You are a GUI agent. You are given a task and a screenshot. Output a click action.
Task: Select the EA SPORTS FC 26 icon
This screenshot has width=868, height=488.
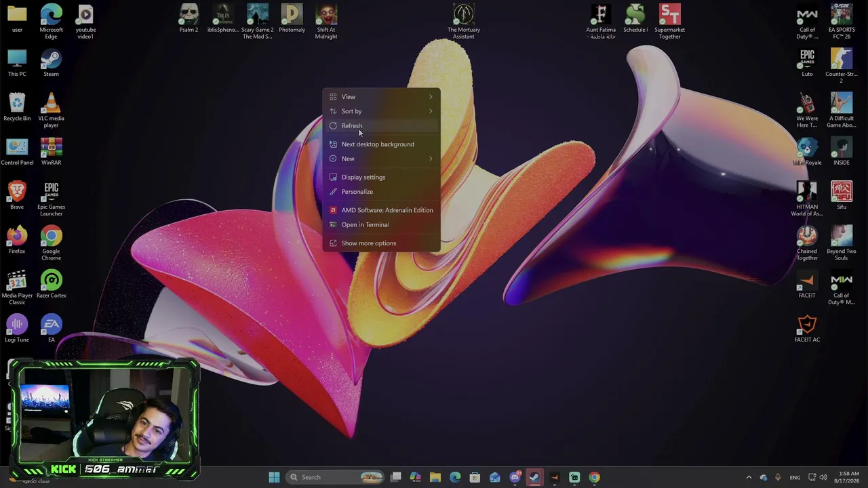[842, 22]
